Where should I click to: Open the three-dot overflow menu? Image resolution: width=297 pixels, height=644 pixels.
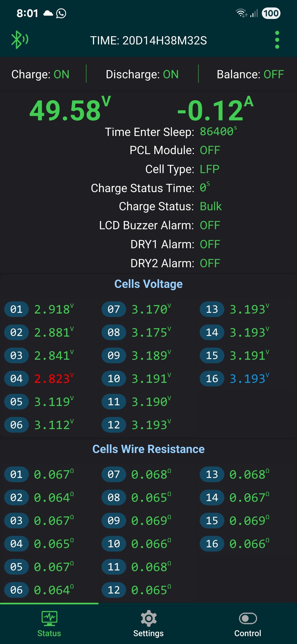coord(277,40)
